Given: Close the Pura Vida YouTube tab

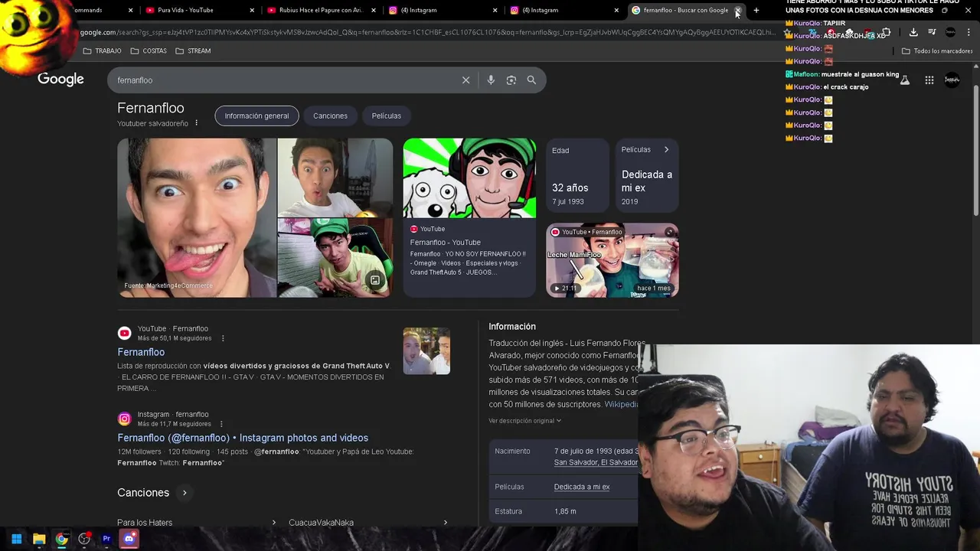Looking at the screenshot, I should [252, 10].
